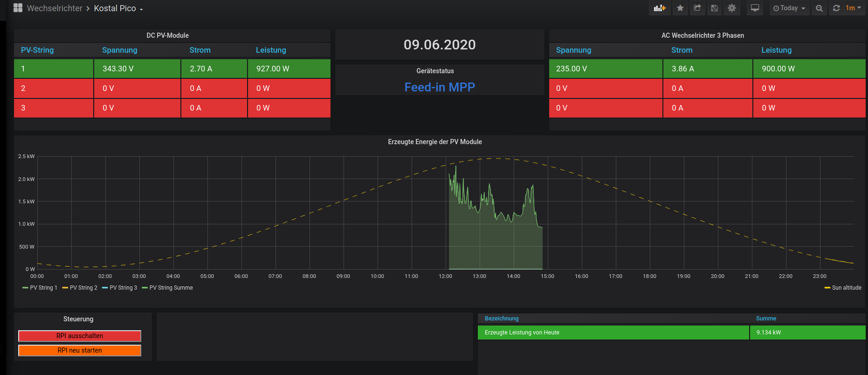
Task: Toggle PV String Summe series visibility
Action: [171, 288]
